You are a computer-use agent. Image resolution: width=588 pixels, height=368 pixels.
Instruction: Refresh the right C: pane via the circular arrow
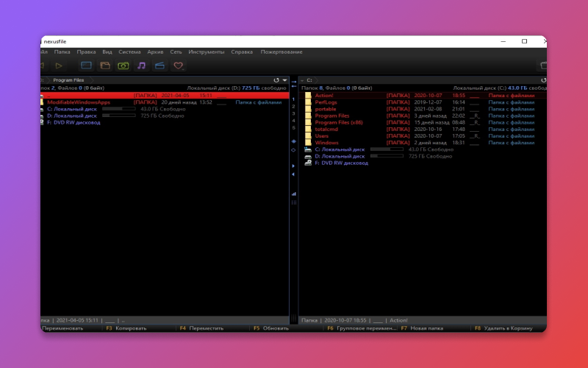(543, 80)
